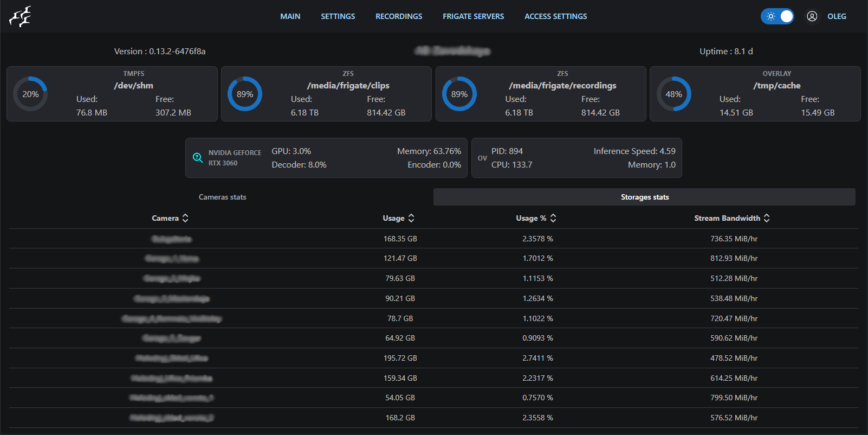Select the Storages stats tab

[644, 197]
